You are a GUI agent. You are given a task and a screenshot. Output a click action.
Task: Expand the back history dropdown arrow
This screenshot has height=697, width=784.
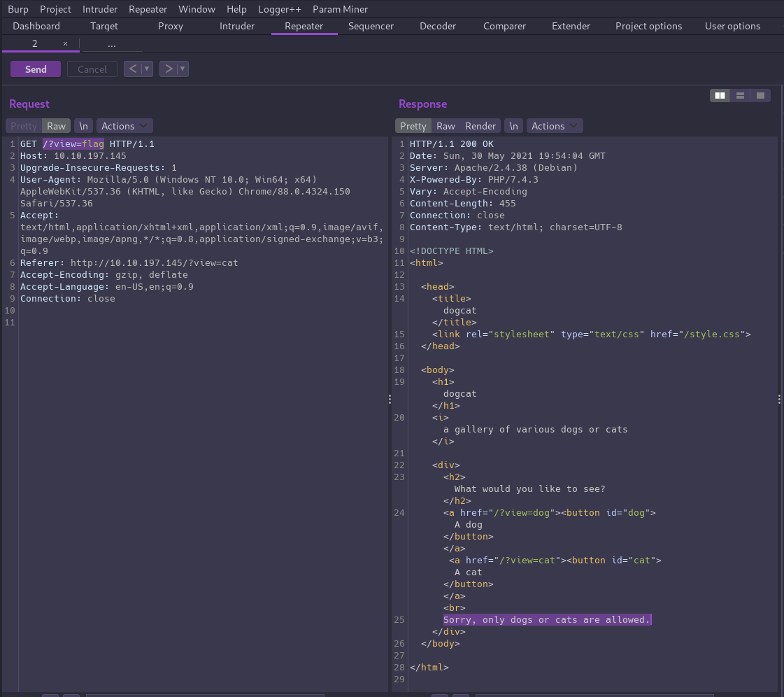click(147, 69)
